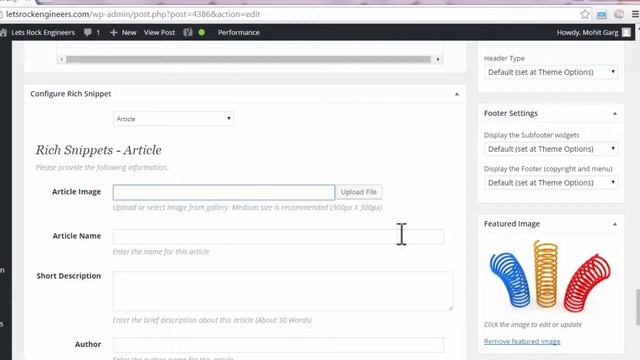Viewport: 640px width, 360px height.
Task: Open Howdy, Mohit Garg account menu
Action: [x=587, y=32]
